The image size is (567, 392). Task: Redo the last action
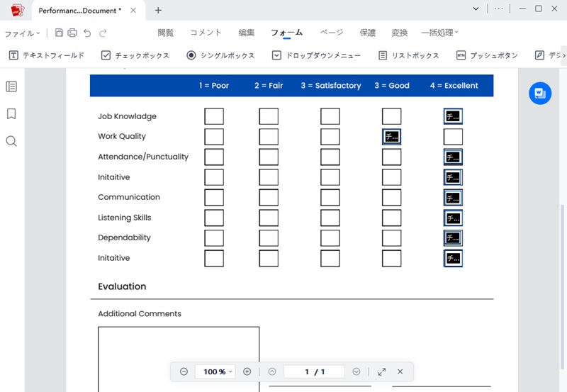point(103,33)
